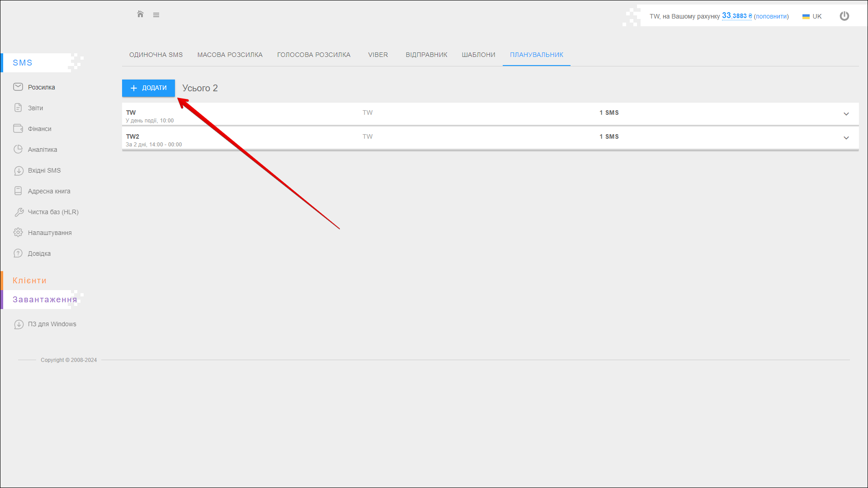Click the поповнити top-up link
Image resolution: width=868 pixels, height=488 pixels.
point(771,16)
